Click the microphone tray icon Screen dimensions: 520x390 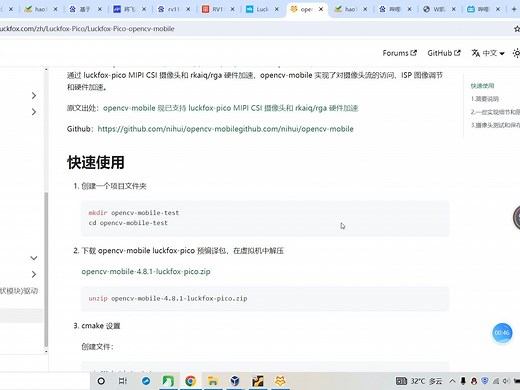[463, 381]
